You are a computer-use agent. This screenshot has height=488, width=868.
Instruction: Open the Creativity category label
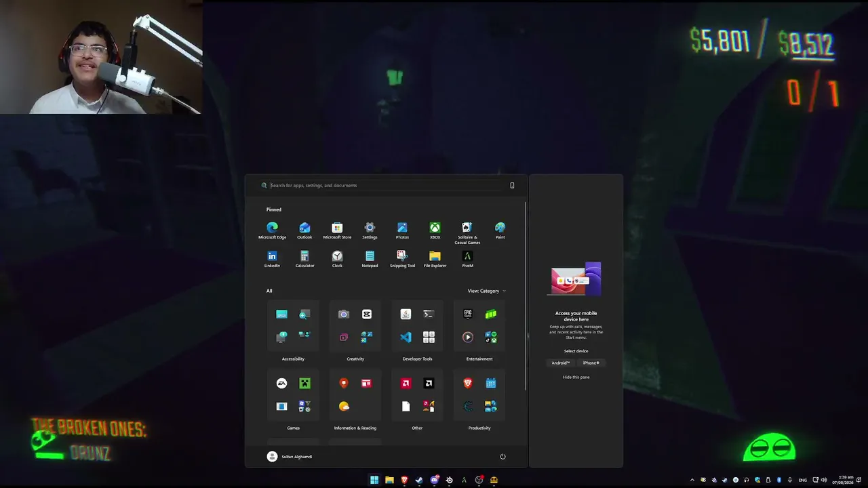pos(355,359)
